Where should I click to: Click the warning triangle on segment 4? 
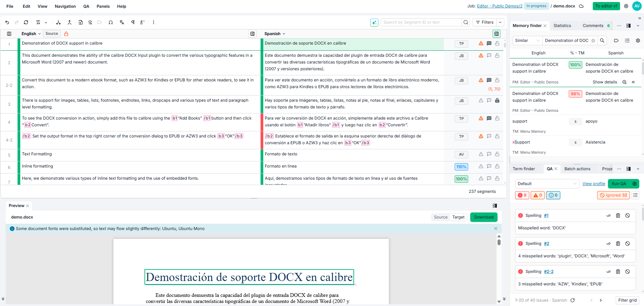(x=481, y=118)
